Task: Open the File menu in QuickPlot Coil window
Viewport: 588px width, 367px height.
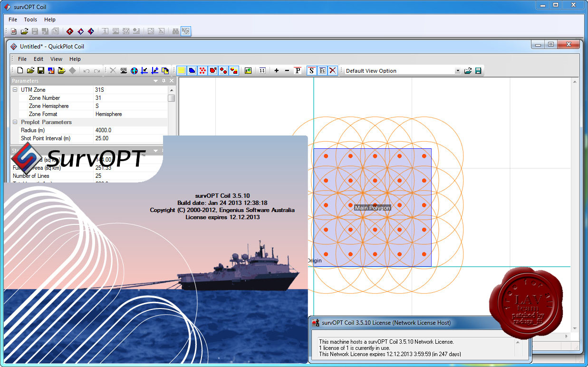Action: click(22, 59)
